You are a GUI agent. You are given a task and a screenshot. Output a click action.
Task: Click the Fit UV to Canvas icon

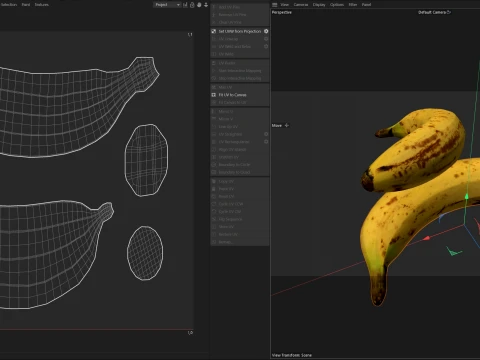[214, 95]
